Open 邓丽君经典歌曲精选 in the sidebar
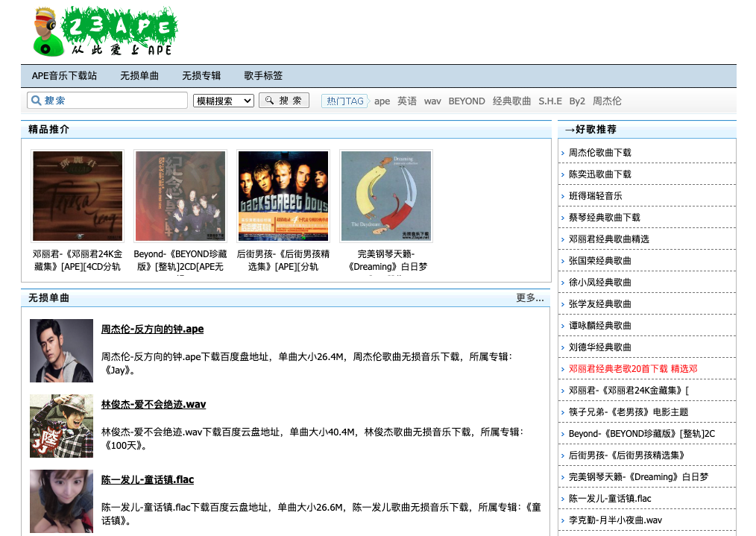756x536 pixels. click(x=609, y=239)
